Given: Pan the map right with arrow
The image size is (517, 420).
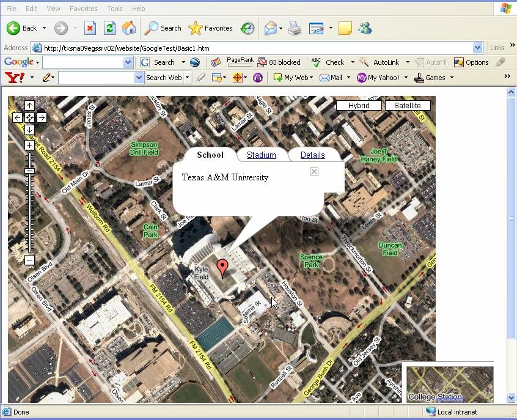Looking at the screenshot, I should click(42, 118).
